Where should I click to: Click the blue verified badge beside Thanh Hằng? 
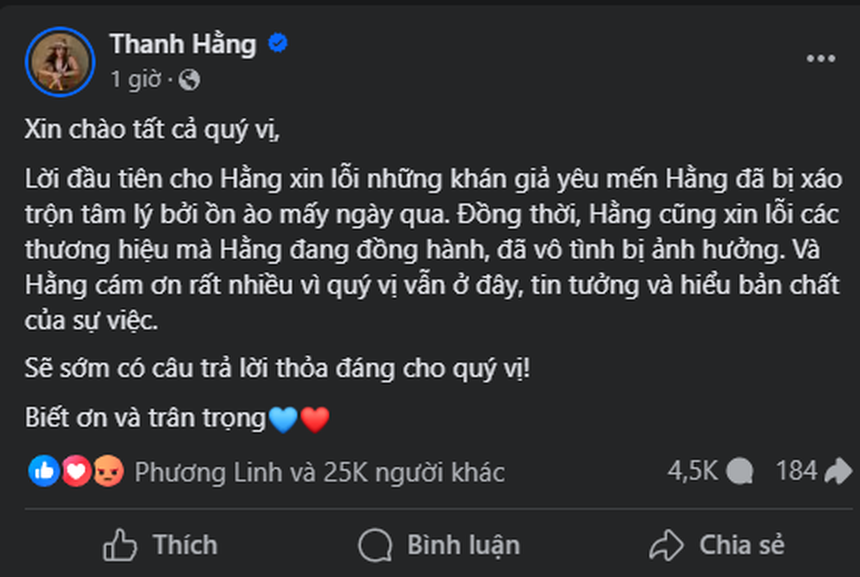pos(278,44)
